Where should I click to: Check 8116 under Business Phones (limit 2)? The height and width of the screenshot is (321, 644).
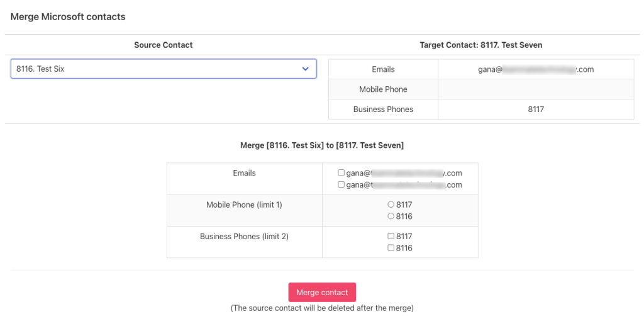tap(391, 248)
